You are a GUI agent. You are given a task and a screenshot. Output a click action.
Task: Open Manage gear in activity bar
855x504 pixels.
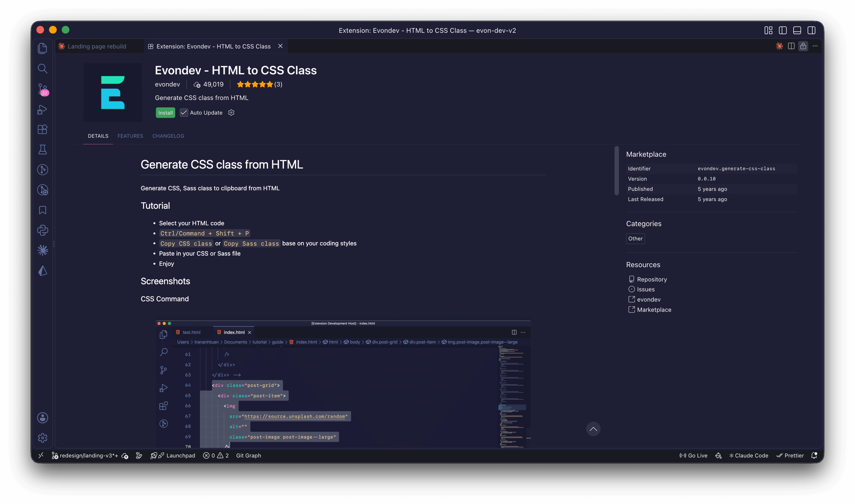(x=42, y=438)
